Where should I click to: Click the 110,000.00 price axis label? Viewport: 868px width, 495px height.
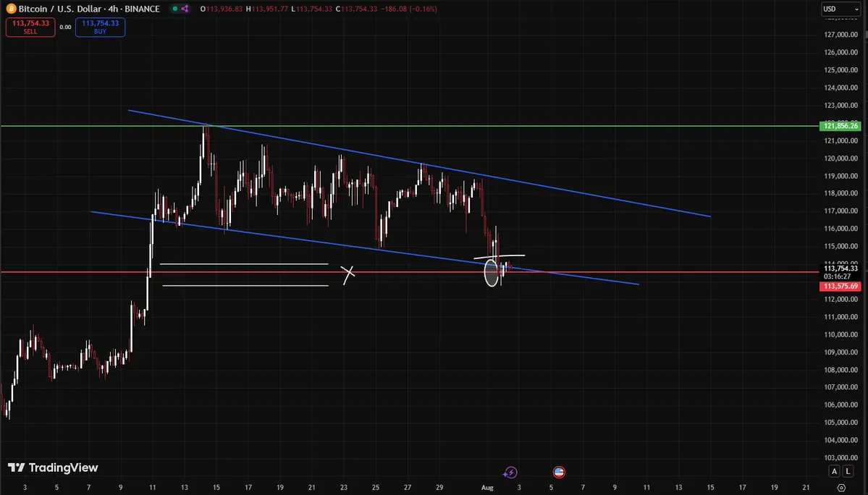[x=841, y=334]
